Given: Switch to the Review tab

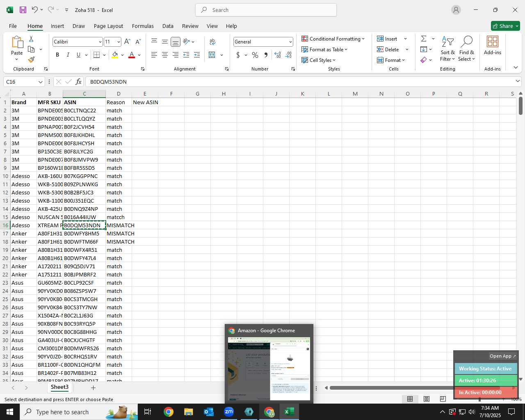Looking at the screenshot, I should 190,26.
